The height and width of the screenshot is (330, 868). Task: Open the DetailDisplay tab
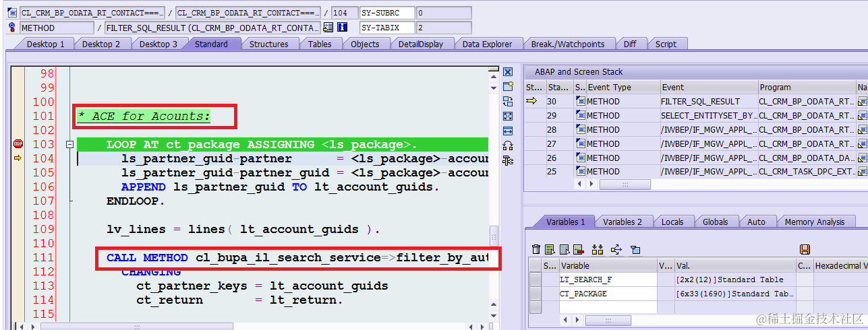tap(421, 44)
